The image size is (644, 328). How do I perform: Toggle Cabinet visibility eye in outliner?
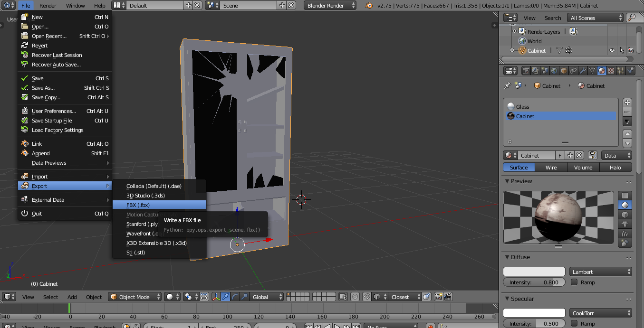point(612,50)
